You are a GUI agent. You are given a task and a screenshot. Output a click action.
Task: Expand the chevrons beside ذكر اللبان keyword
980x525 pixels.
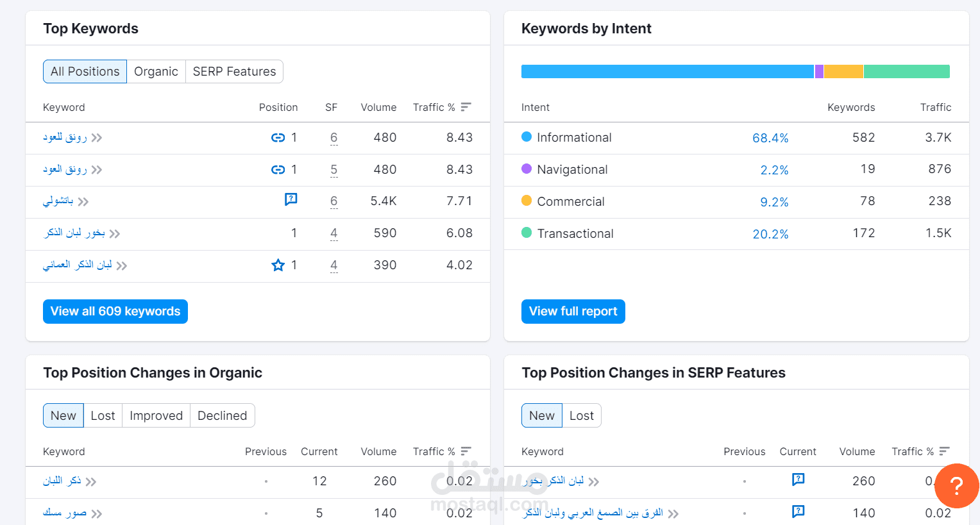91,482
